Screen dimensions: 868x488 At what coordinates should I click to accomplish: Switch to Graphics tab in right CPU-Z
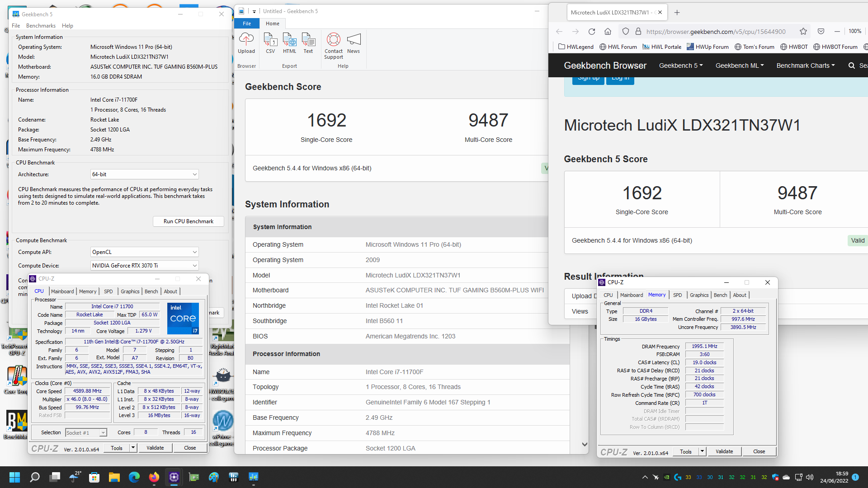coord(699,295)
